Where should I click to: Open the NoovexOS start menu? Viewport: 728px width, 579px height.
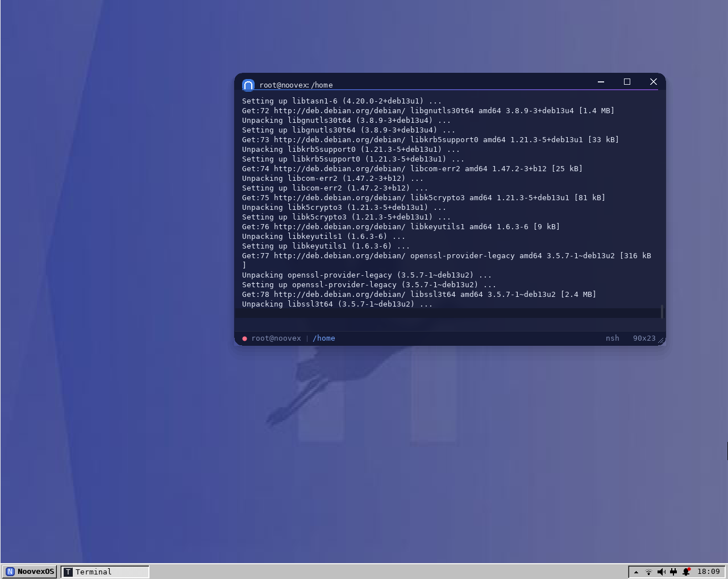(30, 572)
